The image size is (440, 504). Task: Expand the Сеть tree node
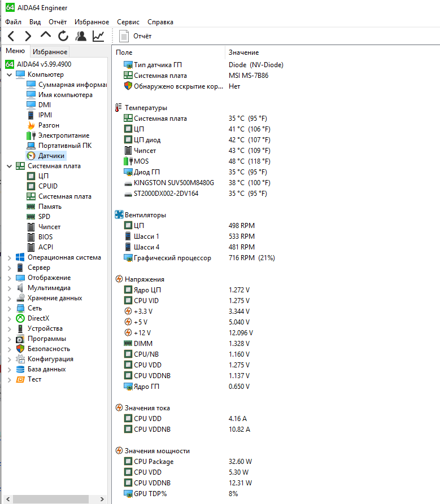(10, 309)
